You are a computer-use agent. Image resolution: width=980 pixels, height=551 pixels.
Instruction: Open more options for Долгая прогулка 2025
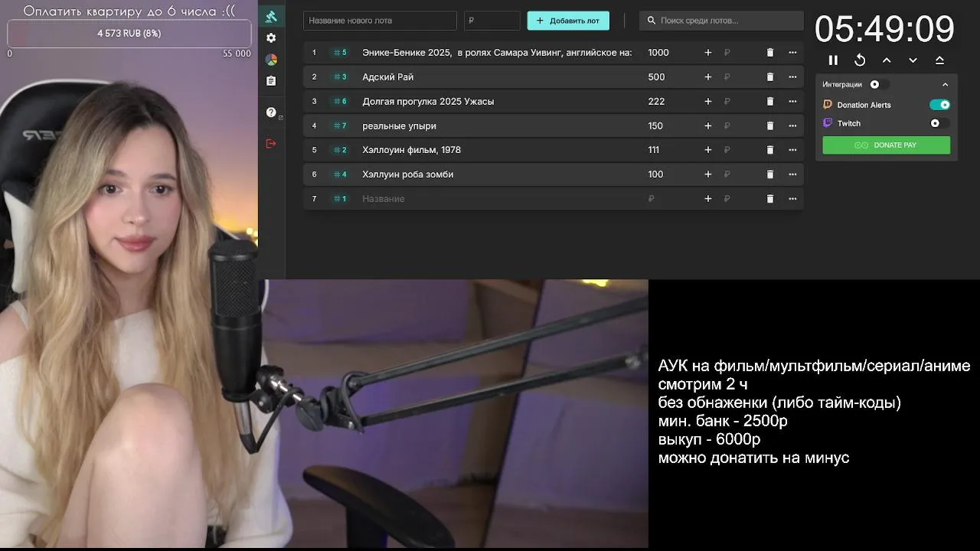click(792, 101)
